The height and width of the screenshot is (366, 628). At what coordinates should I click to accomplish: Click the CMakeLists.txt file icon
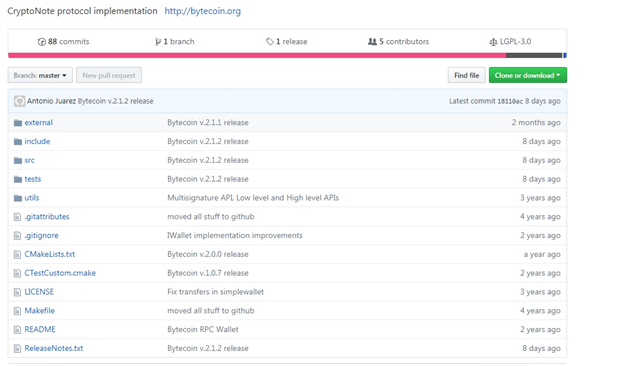[x=17, y=254]
